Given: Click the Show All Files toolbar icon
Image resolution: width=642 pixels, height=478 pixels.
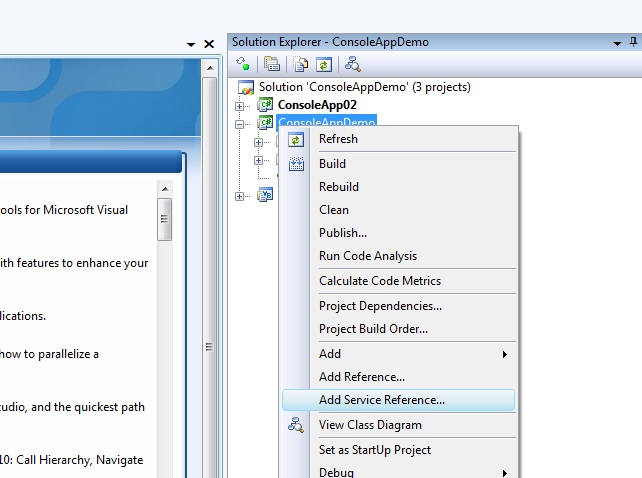Looking at the screenshot, I should pos(300,65).
